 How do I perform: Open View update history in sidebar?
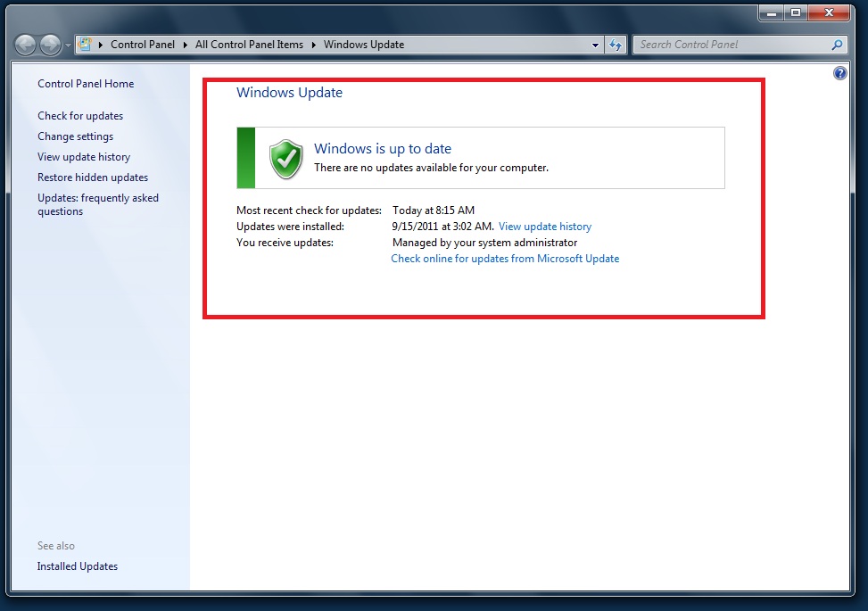pos(84,157)
